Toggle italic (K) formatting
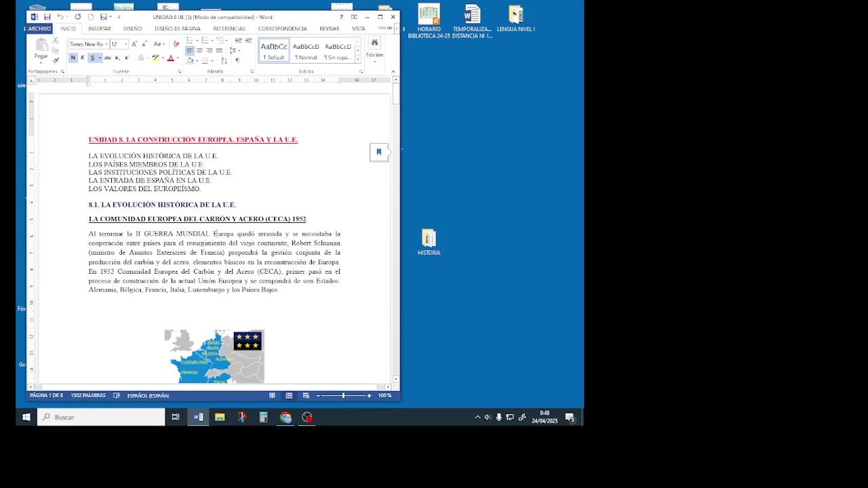 click(82, 58)
